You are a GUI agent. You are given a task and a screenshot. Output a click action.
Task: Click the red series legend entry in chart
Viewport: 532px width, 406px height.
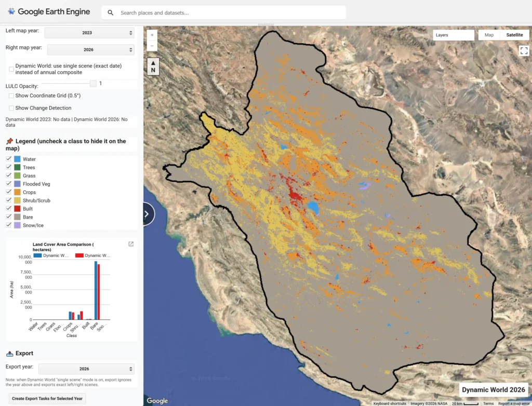point(93,255)
